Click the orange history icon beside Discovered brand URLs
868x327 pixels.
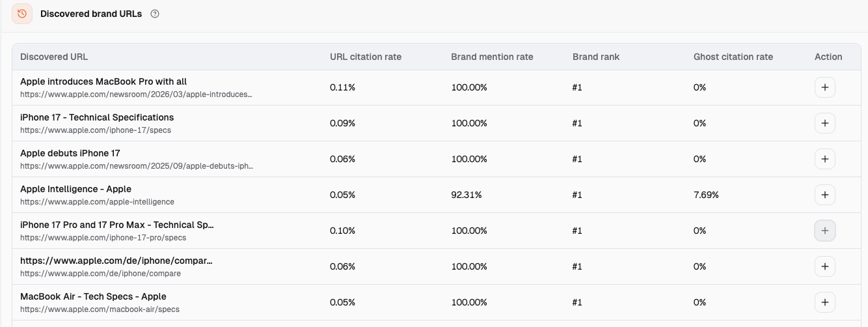(22, 14)
